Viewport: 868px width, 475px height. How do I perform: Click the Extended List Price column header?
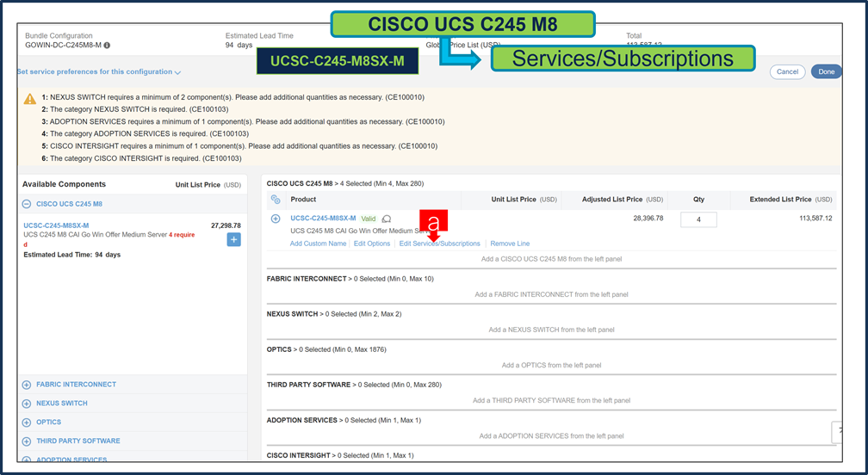pos(790,199)
